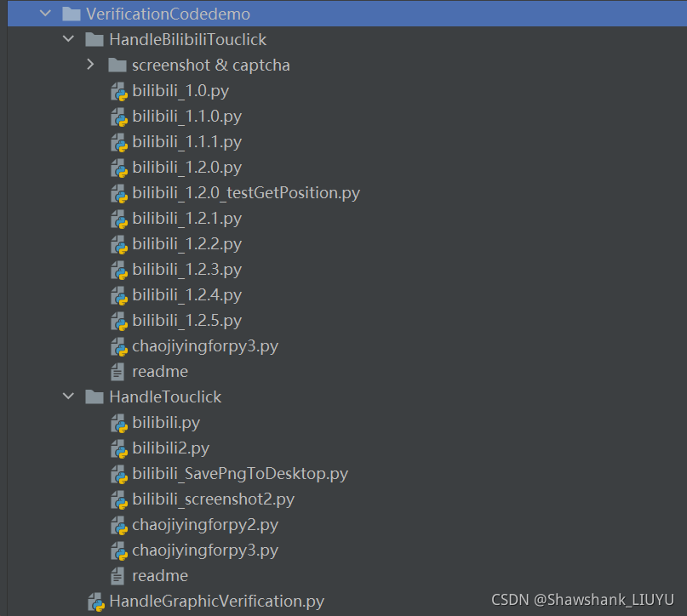Image resolution: width=687 pixels, height=616 pixels.
Task: Open file bilibili_SavePngToDesktop.py
Action: [240, 473]
